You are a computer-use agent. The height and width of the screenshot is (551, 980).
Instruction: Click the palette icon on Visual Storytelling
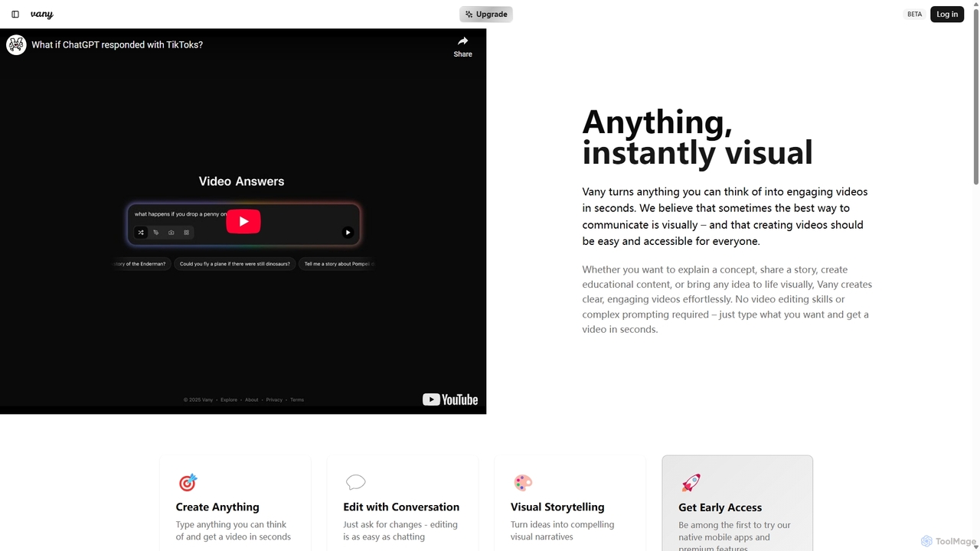tap(523, 482)
